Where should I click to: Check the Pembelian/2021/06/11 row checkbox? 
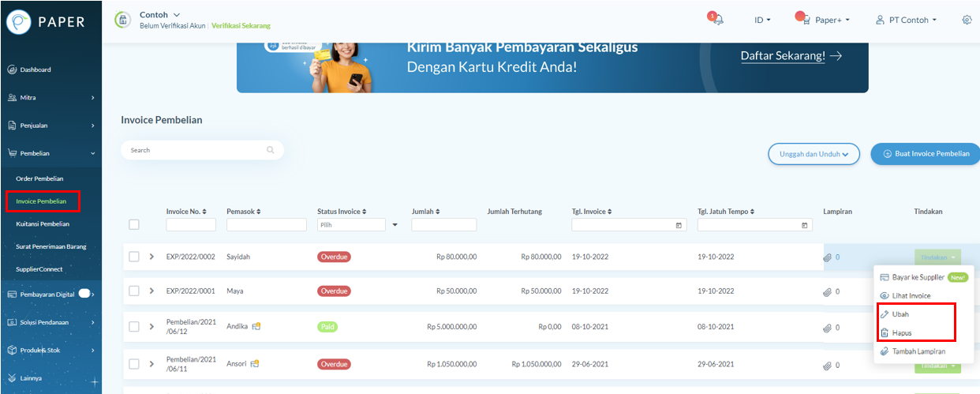133,364
